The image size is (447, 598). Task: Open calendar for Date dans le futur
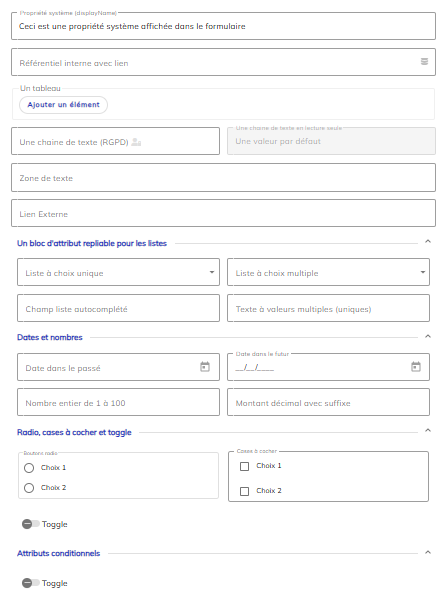click(x=416, y=367)
